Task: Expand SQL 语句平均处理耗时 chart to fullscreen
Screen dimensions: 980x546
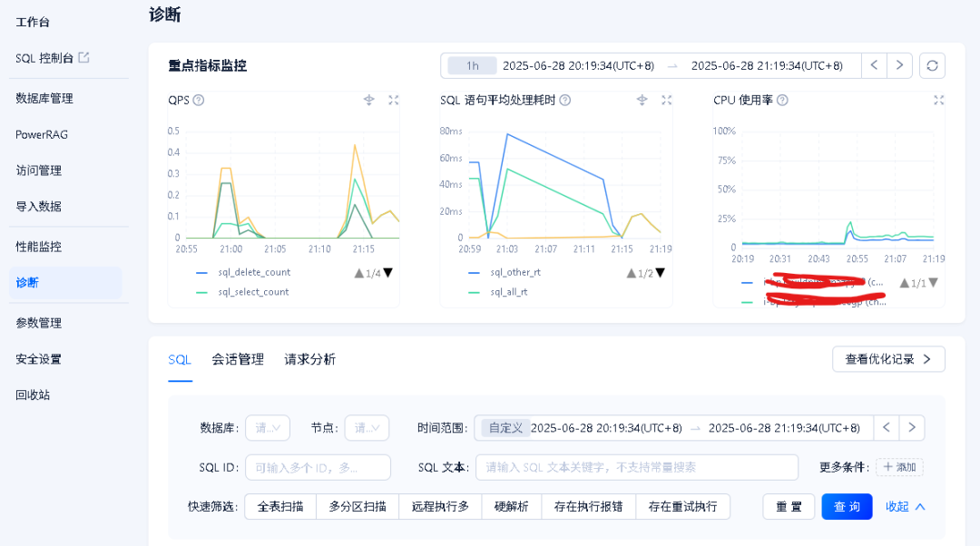Action: pos(666,100)
